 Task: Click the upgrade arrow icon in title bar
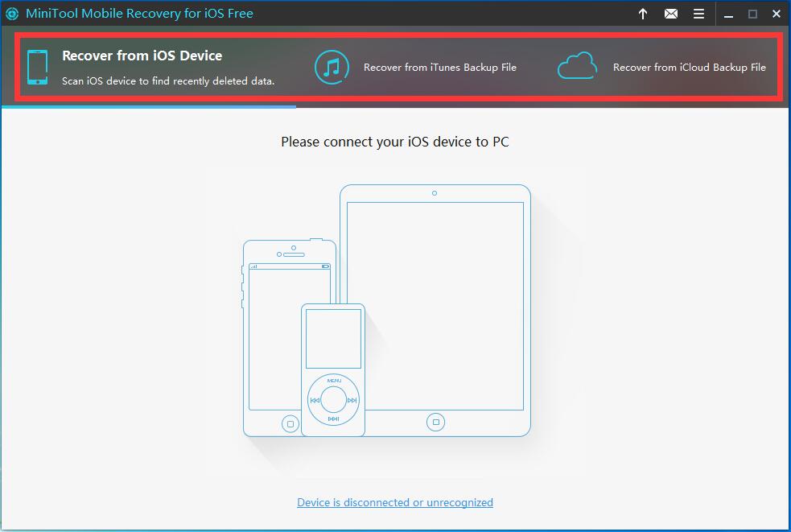[x=643, y=14]
